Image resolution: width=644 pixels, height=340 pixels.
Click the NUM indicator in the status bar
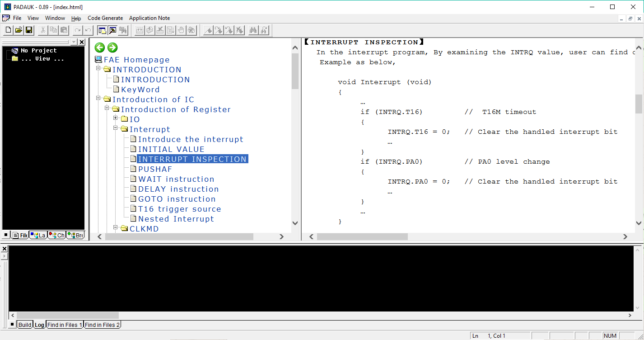(x=610, y=335)
